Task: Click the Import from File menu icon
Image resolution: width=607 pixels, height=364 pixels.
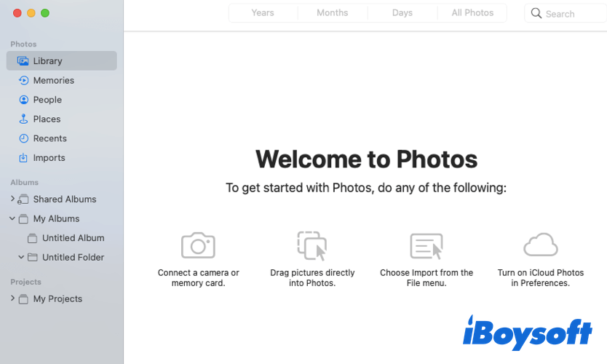Action: (426, 246)
